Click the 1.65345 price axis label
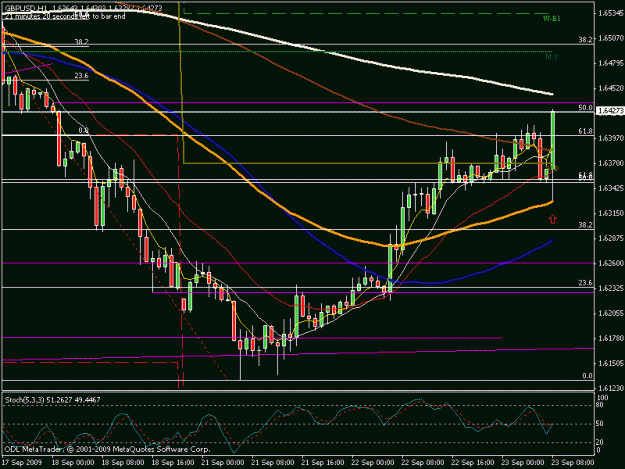Screen dimensions: 625x469 pyautogui.click(x=610, y=13)
